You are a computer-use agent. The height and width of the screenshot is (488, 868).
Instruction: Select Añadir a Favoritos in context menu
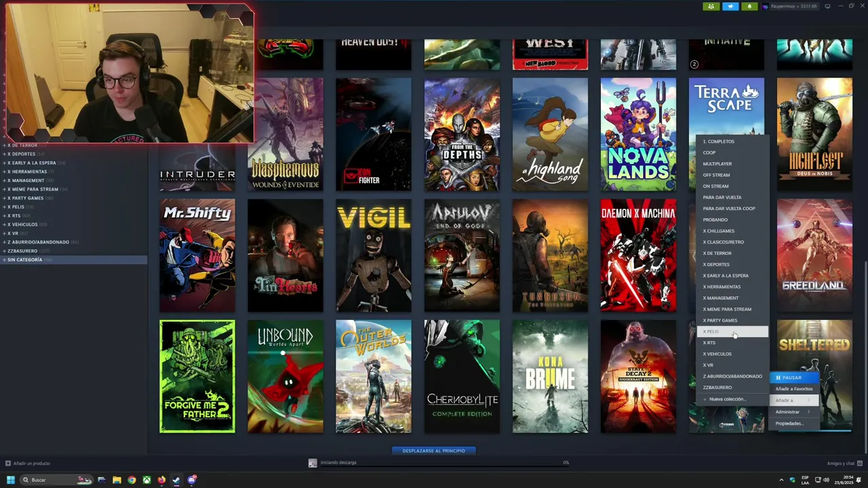tap(793, 389)
